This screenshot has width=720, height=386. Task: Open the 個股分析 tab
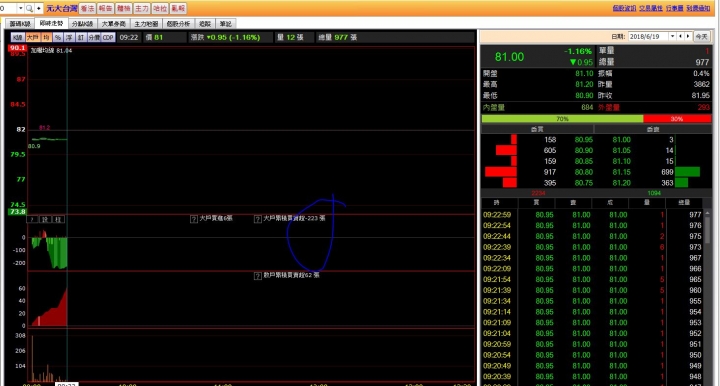click(x=178, y=24)
